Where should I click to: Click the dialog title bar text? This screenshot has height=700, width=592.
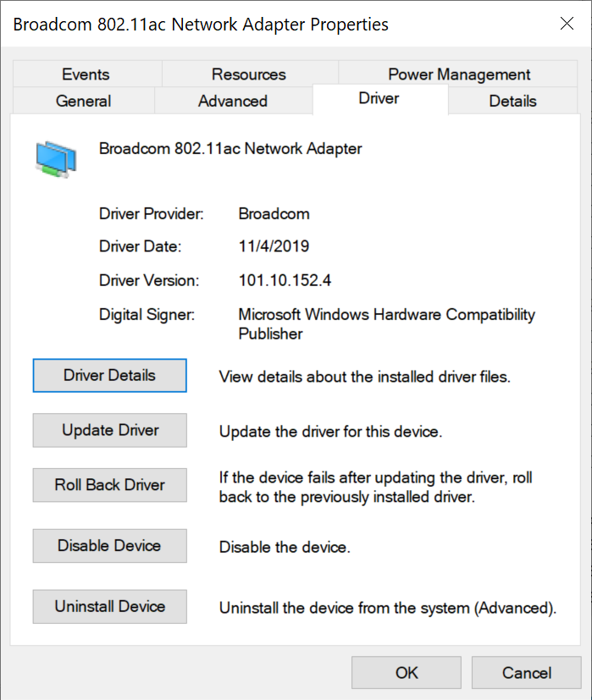tap(201, 25)
